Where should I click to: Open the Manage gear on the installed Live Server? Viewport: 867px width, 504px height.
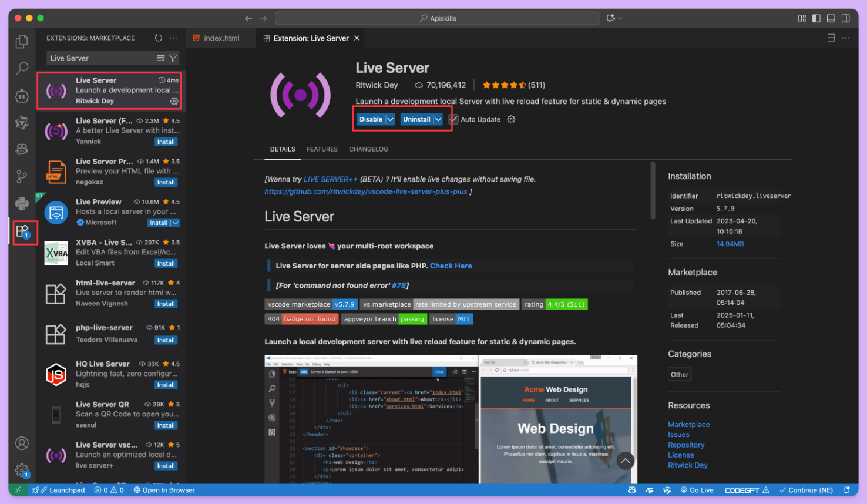(x=174, y=101)
